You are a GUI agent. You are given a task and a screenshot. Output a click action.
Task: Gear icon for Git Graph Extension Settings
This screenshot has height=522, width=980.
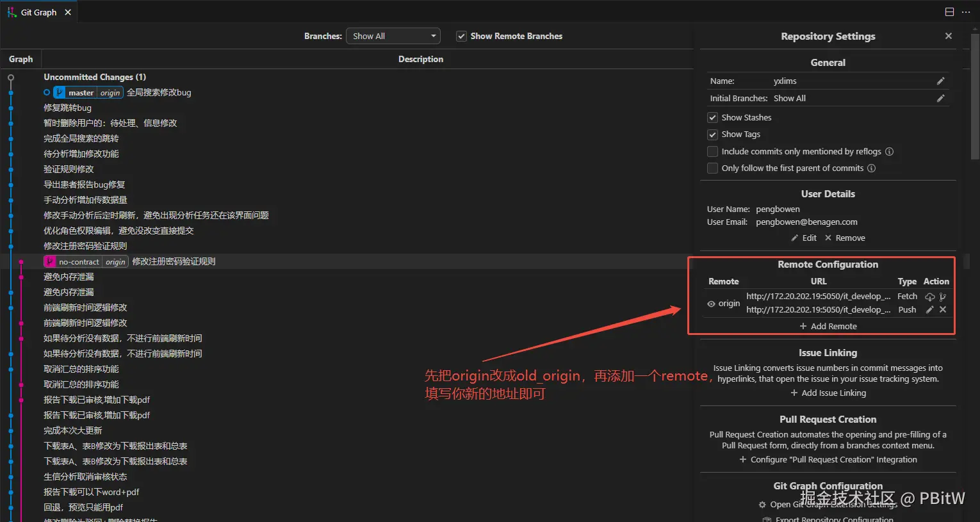click(762, 505)
